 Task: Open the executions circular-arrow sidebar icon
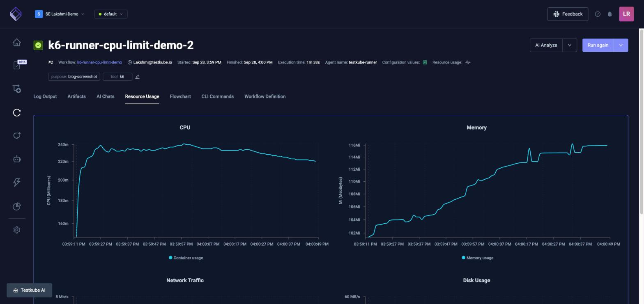(x=17, y=112)
